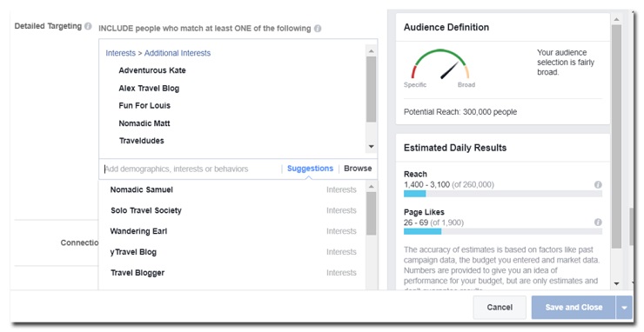Click the Adventurous Kate interest

coord(152,70)
